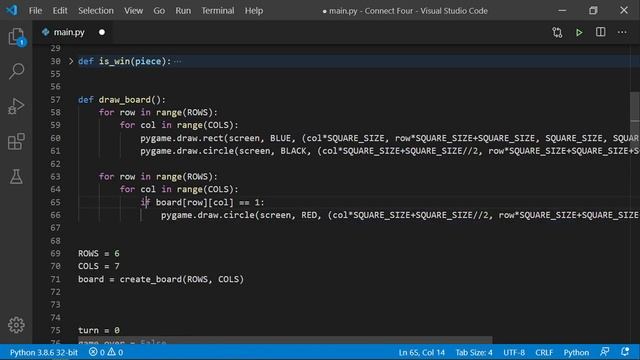Open the Edit menu
The height and width of the screenshot is (360, 640).
60,11
